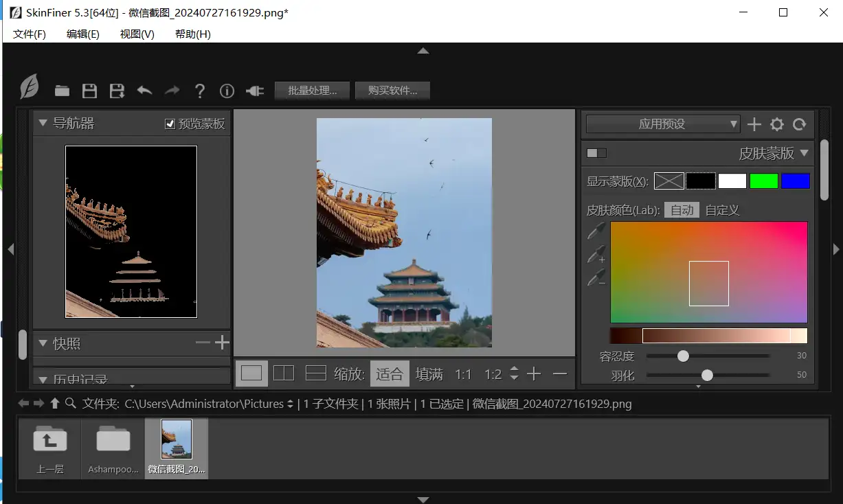This screenshot has width=843, height=504.
Task: Click the plug-in connector icon
Action: pyautogui.click(x=254, y=91)
